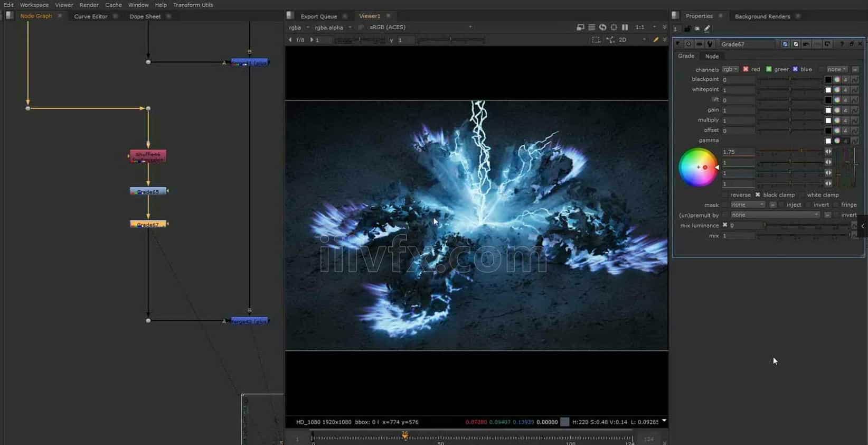Open the rgb channels dropdown
Screen dimensions: 868x445
(x=730, y=69)
